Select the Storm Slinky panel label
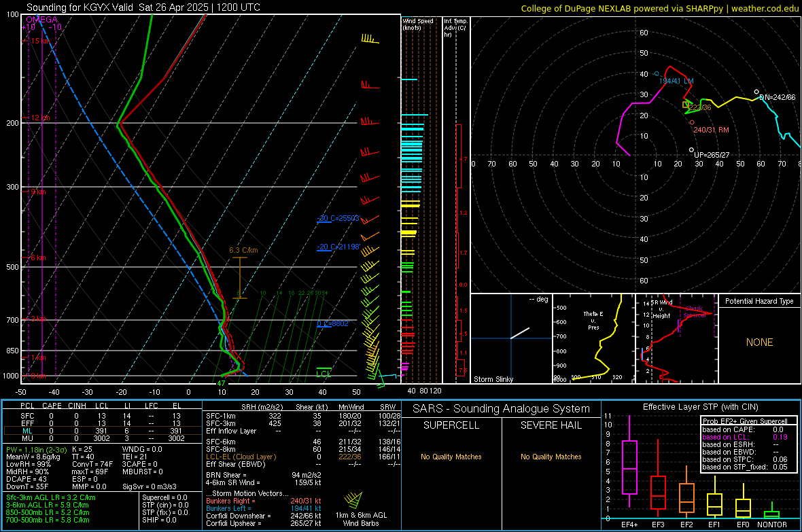 point(493,379)
